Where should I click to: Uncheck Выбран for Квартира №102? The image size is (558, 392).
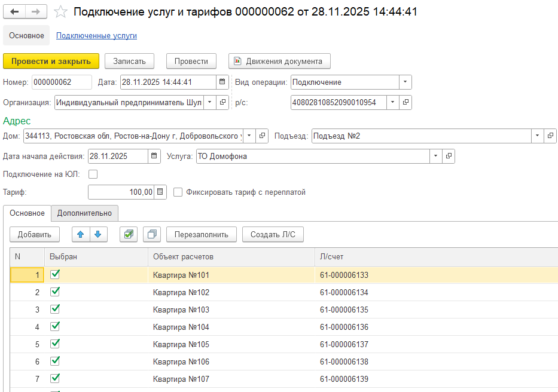coord(55,292)
